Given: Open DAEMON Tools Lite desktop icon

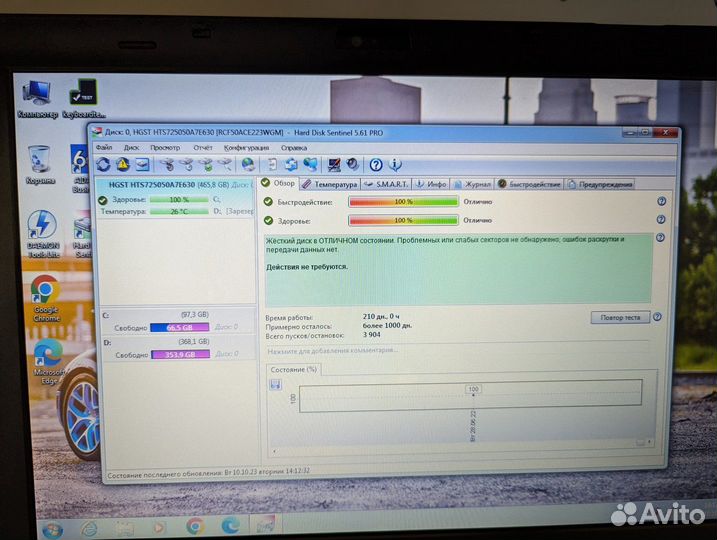Looking at the screenshot, I should tap(42, 224).
